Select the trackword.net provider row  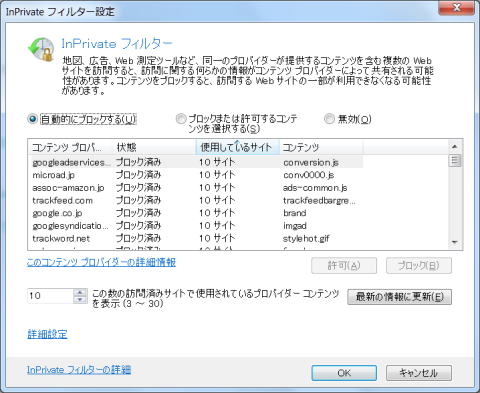tap(196, 238)
